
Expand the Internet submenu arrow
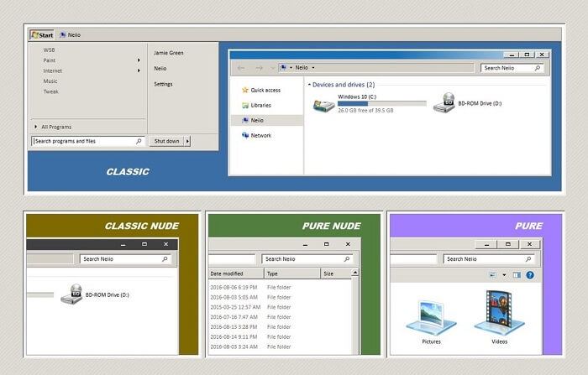coord(139,70)
